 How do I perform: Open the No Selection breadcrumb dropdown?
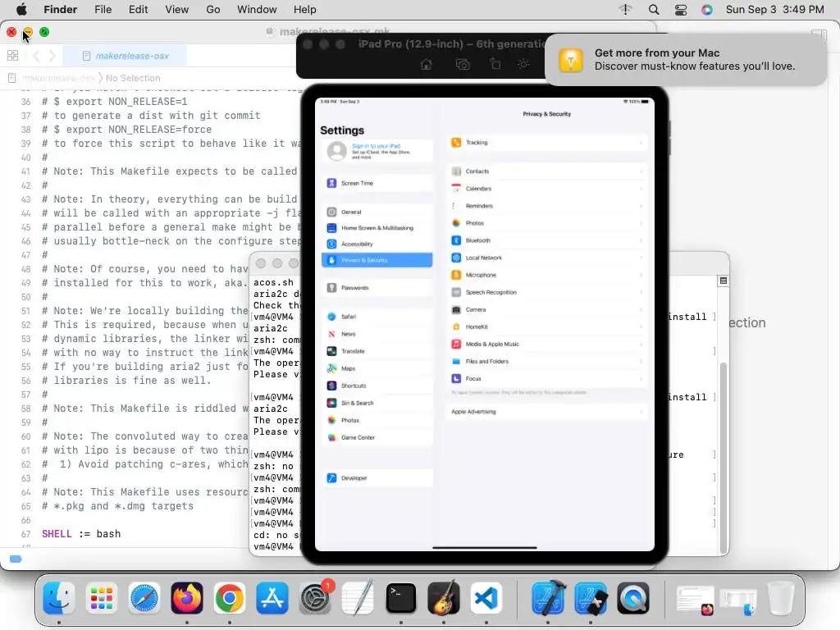click(133, 78)
